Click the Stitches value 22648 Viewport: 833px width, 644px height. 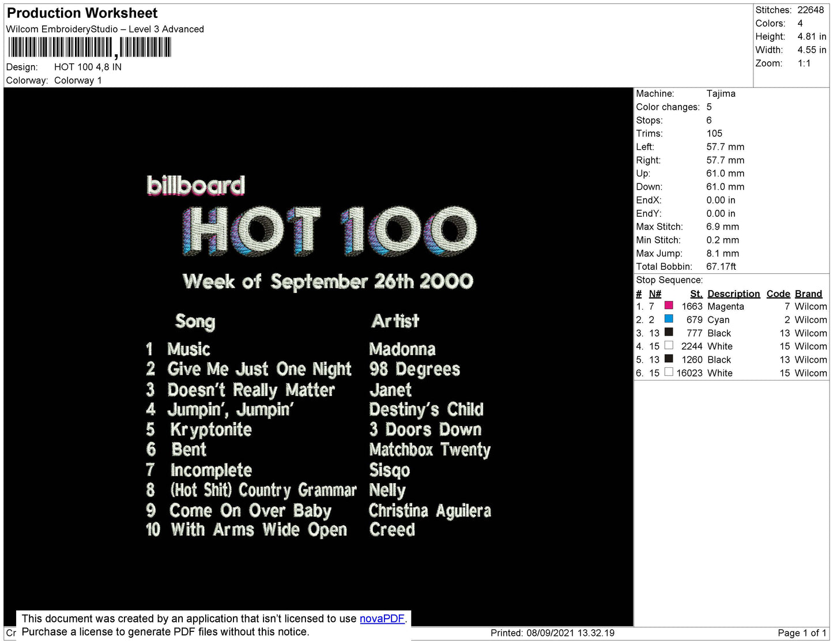coord(811,10)
